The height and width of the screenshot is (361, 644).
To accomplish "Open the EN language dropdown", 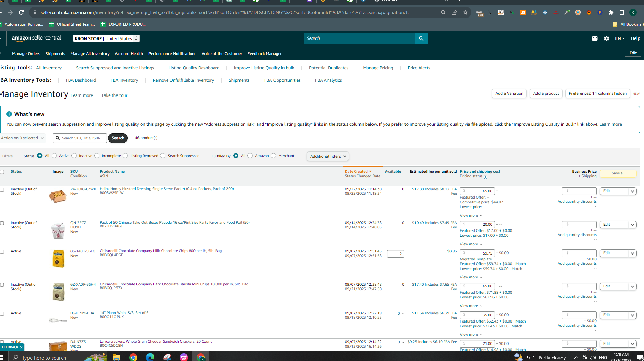I will (620, 38).
